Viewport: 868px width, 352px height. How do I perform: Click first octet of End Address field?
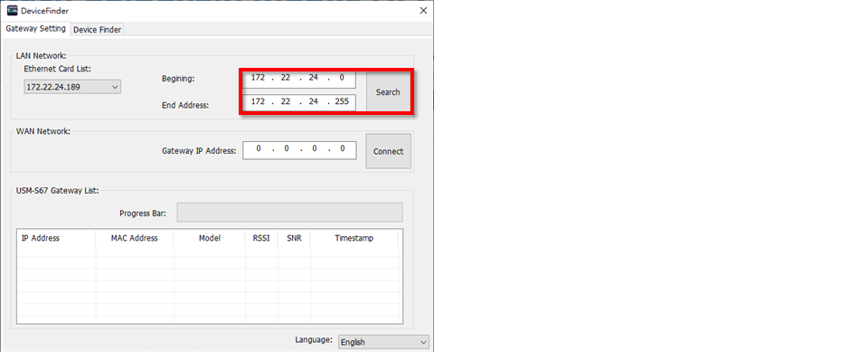click(258, 102)
